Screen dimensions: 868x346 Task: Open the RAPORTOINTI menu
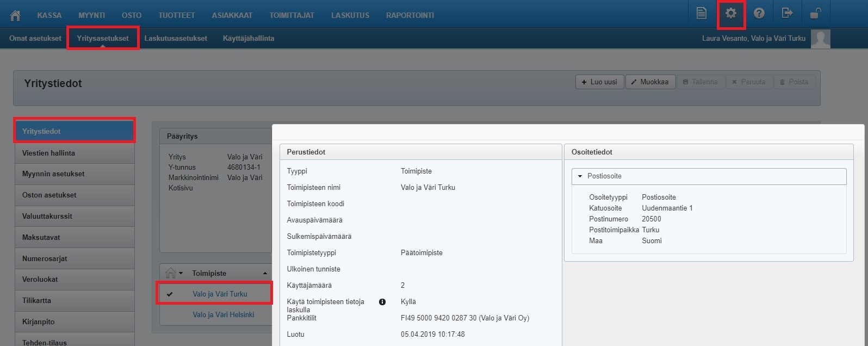pyautogui.click(x=410, y=15)
